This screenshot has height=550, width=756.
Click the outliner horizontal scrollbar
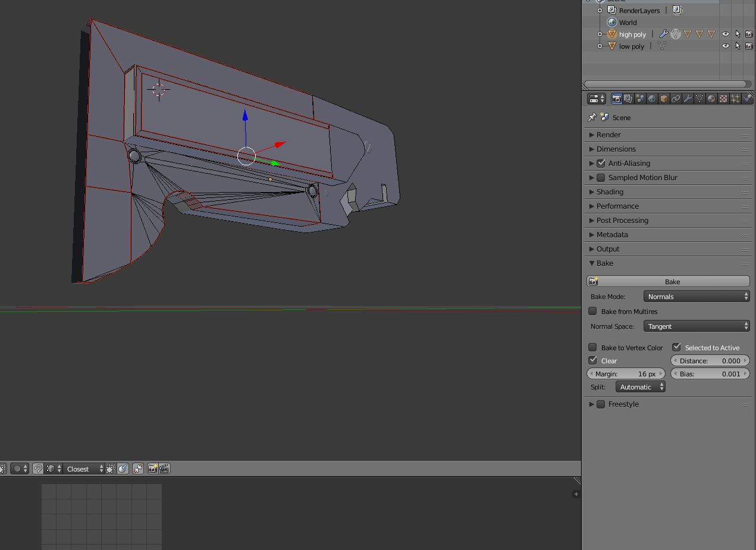[x=665, y=84]
